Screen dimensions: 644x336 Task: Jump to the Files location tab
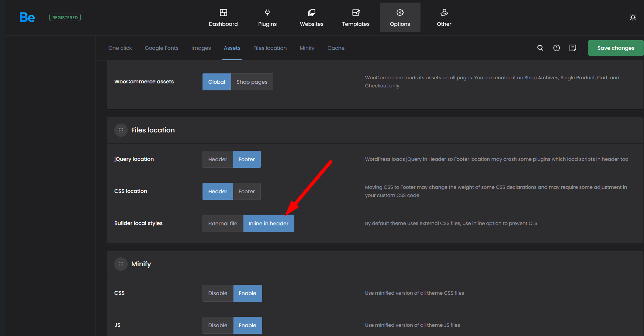click(270, 48)
